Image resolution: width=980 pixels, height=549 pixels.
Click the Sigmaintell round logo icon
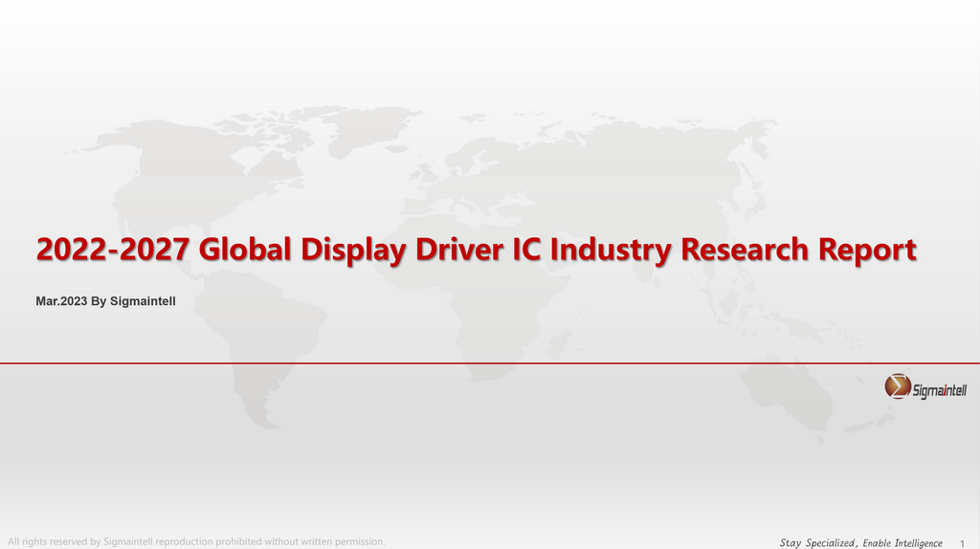tap(898, 386)
